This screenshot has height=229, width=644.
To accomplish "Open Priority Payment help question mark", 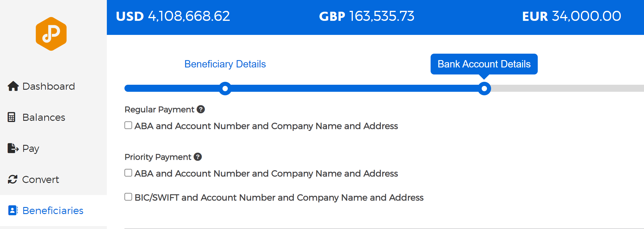I will click(198, 157).
